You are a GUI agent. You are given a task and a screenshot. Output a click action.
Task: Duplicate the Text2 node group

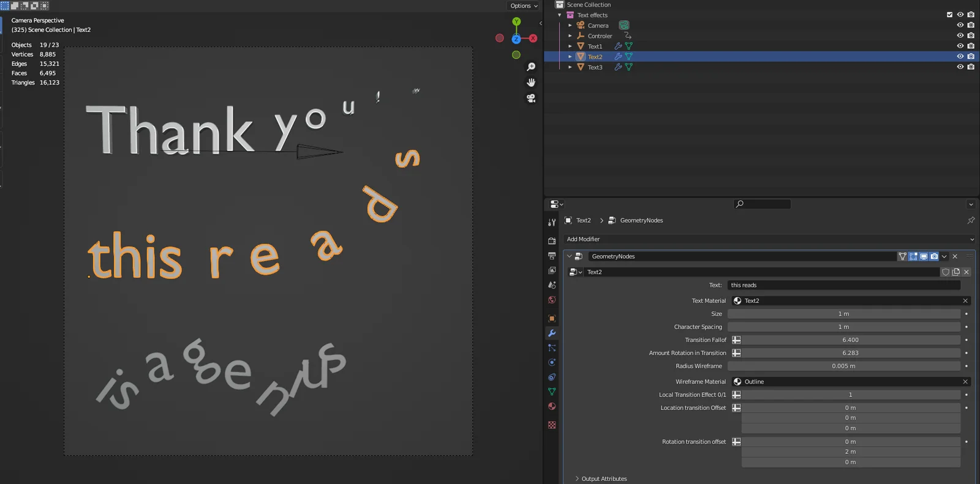pyautogui.click(x=956, y=272)
